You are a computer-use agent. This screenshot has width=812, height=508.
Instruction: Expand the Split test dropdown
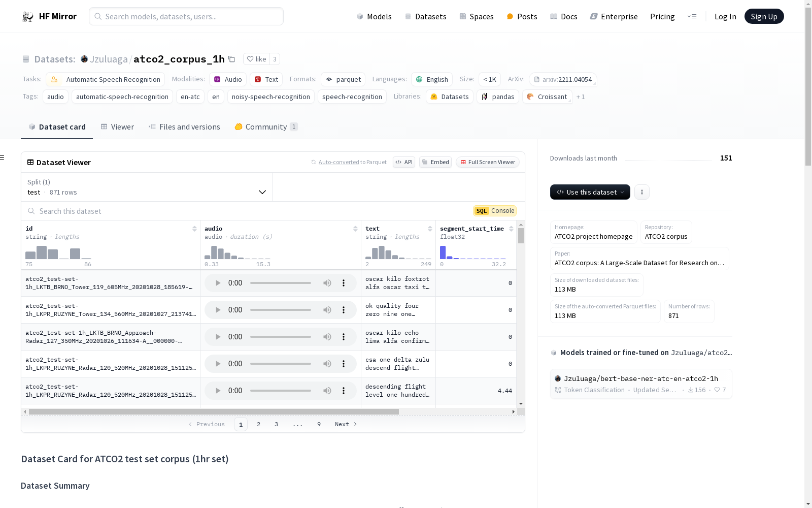click(x=147, y=187)
